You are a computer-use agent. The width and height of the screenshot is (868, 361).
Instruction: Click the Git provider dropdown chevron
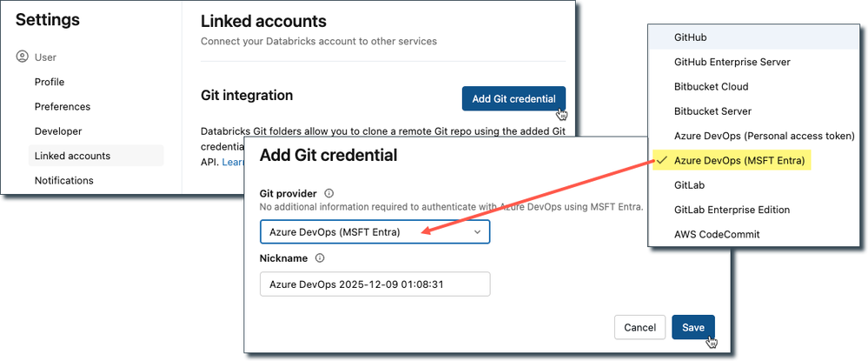[476, 232]
